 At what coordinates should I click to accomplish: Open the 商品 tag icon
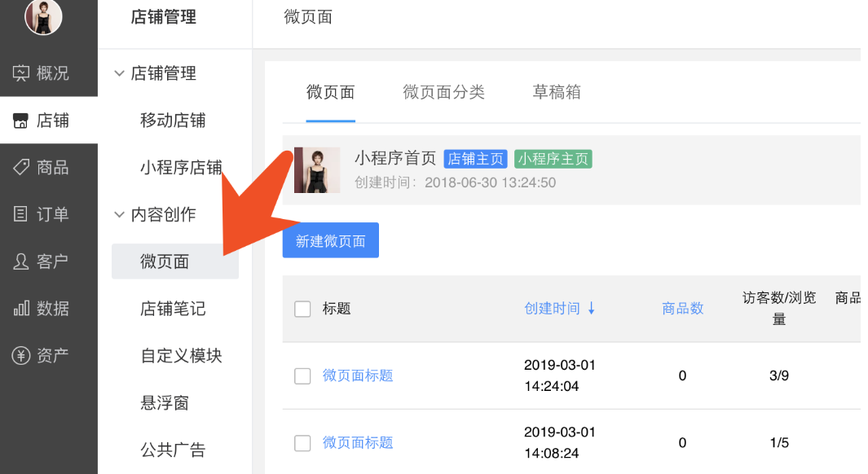coord(21,167)
